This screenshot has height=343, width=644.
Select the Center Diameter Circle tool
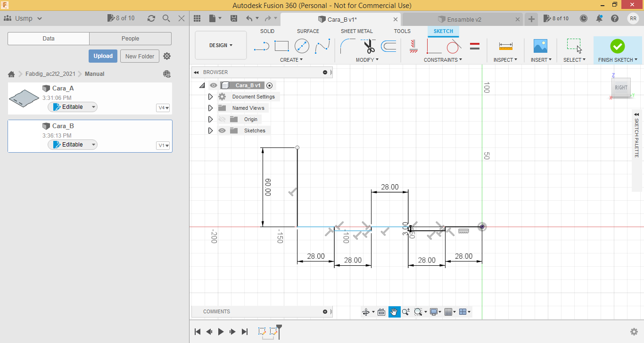[302, 46]
